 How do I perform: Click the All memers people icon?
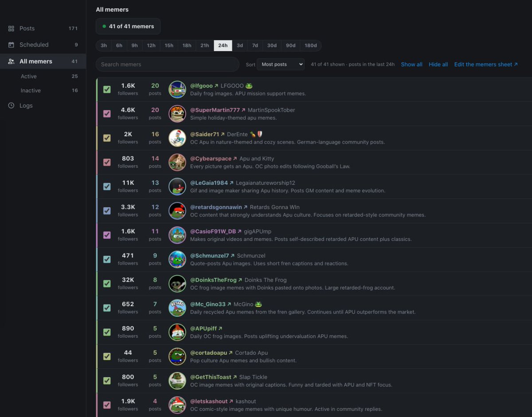[x=11, y=61]
